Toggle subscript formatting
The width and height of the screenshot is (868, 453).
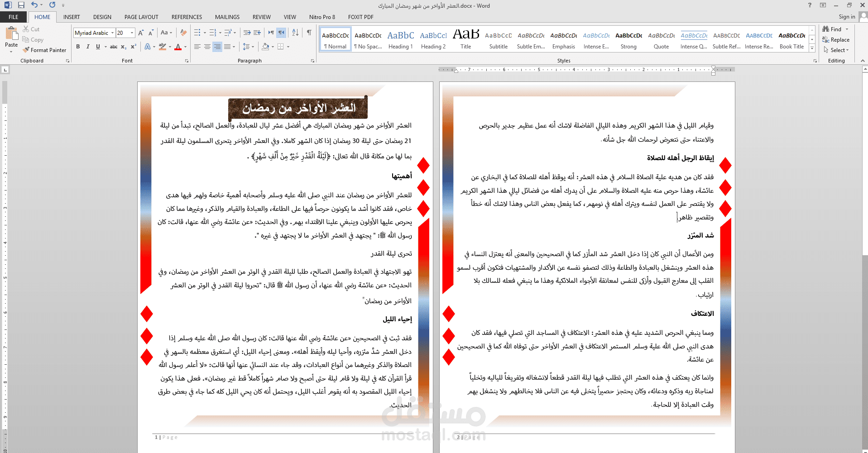124,47
